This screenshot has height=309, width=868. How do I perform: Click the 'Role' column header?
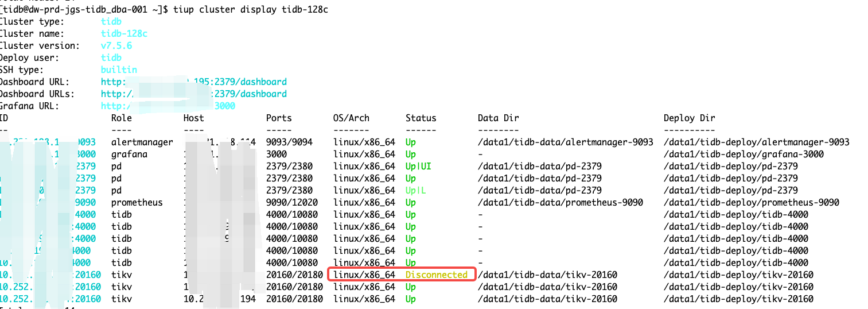[x=122, y=118]
